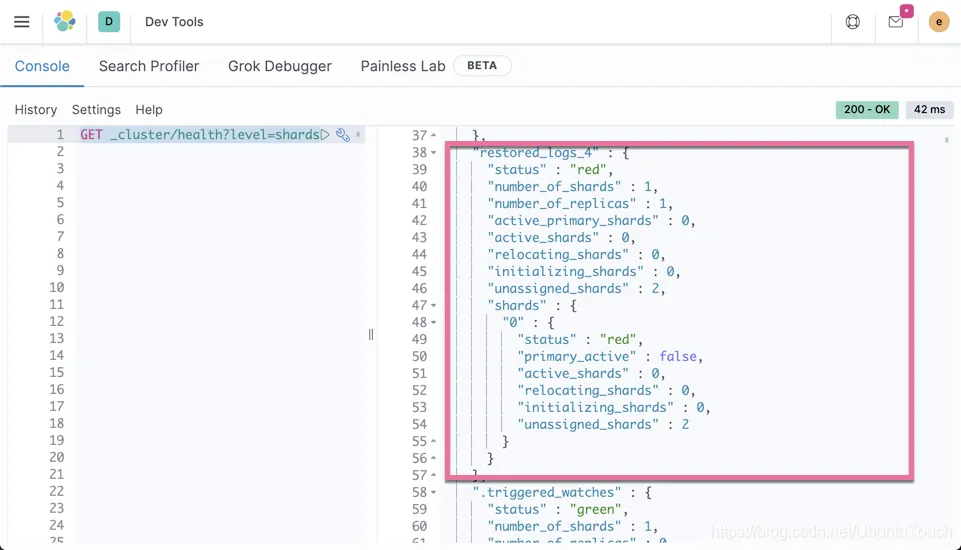Screen dimensions: 961x550
Task: Click "initializing_shards" : 0 on line 45
Action: point(584,272)
